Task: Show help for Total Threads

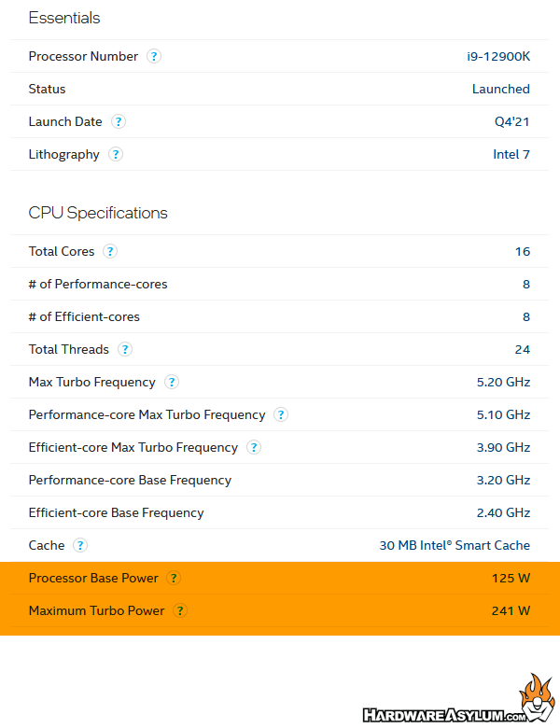Action: coord(125,349)
